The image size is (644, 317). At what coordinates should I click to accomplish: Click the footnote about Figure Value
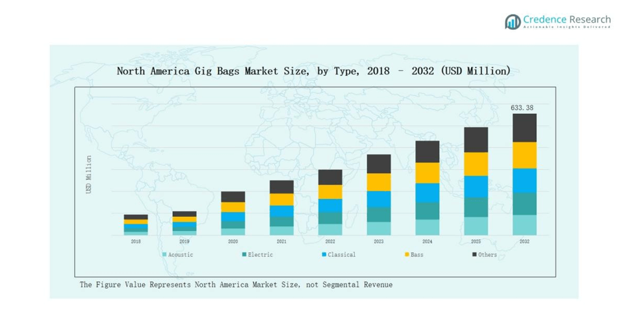click(x=236, y=284)
